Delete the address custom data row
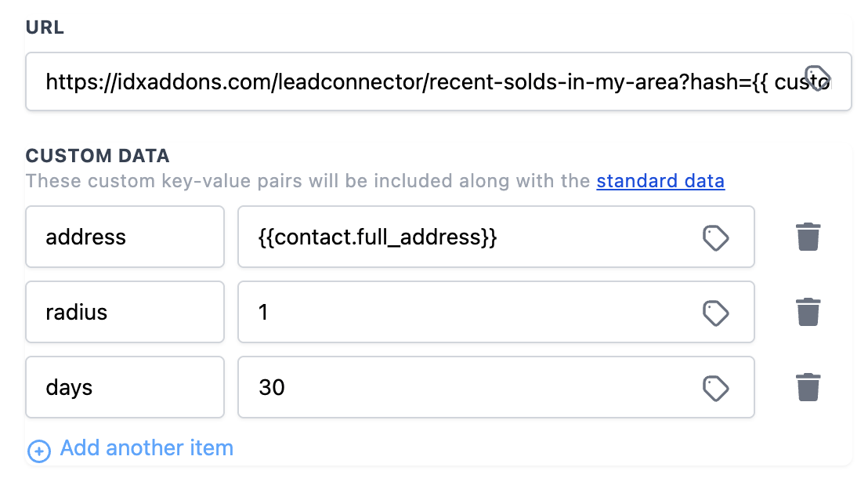The width and height of the screenshot is (868, 478). (808, 237)
